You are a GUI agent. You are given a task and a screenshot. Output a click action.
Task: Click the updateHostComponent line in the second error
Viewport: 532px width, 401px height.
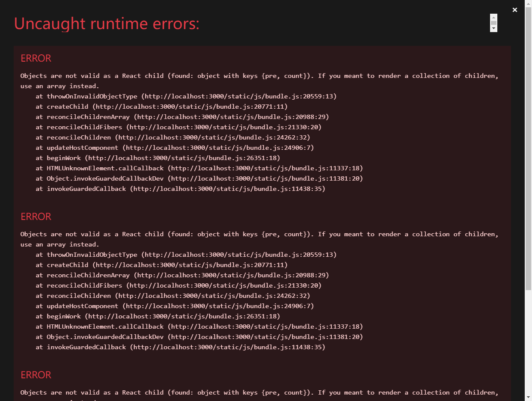pyautogui.click(x=175, y=306)
